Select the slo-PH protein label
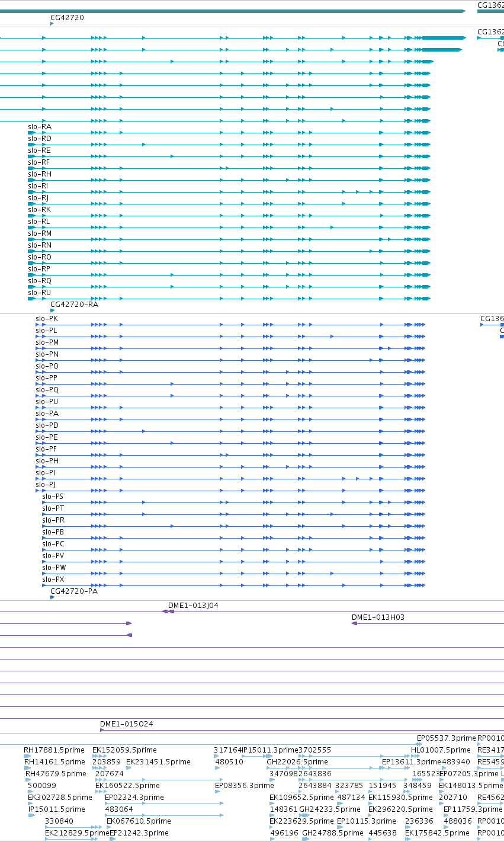 coord(47,461)
